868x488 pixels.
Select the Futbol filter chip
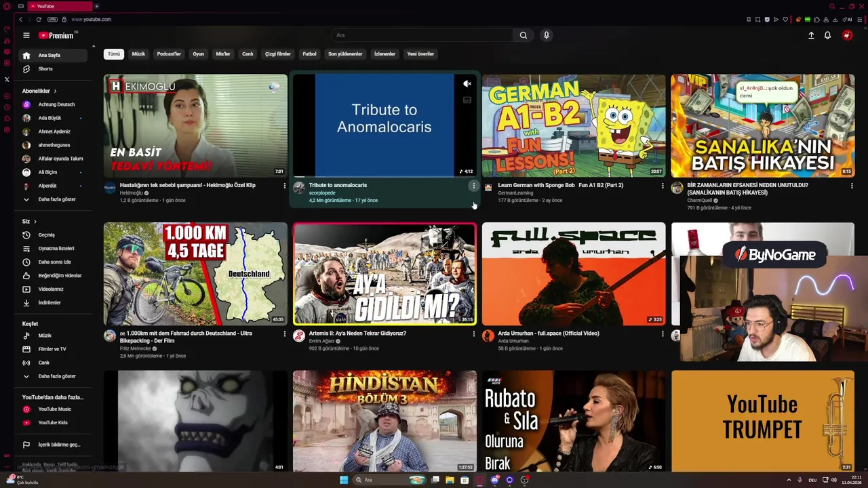(309, 54)
